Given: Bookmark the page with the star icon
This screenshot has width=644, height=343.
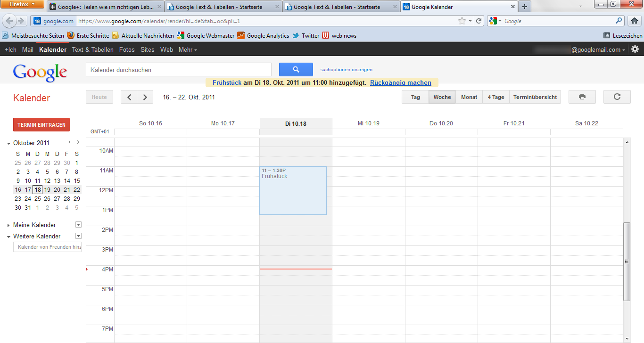Looking at the screenshot, I should pos(462,21).
